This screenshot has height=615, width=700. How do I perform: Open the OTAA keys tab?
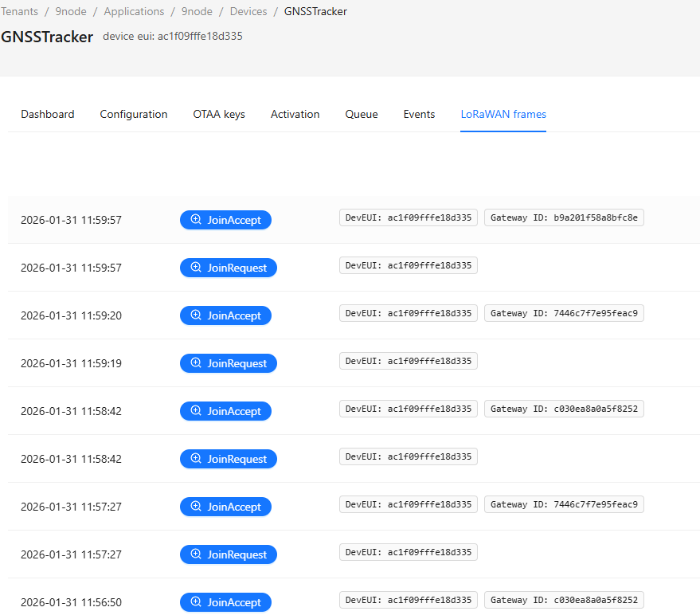tap(219, 114)
